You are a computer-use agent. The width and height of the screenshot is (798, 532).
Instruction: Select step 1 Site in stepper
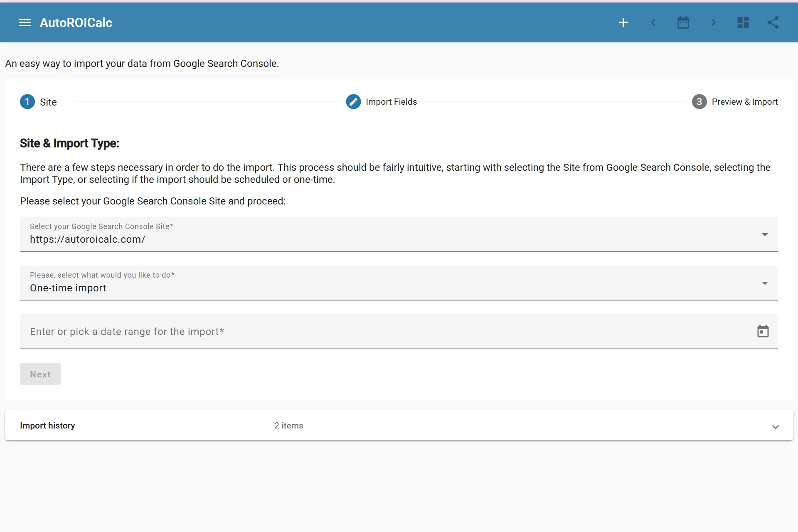click(38, 102)
